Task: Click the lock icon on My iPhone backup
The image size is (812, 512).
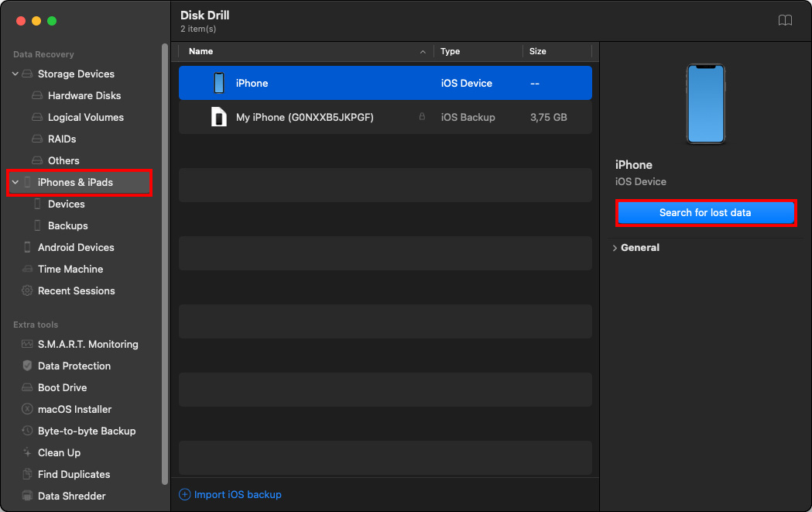Action: [422, 117]
